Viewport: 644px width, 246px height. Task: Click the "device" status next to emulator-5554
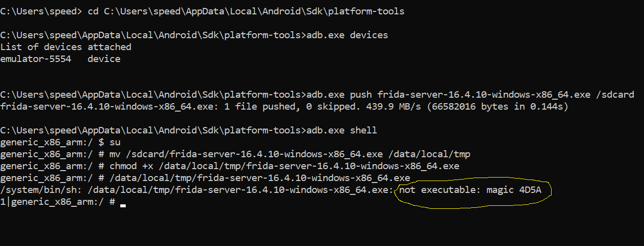pyautogui.click(x=104, y=59)
